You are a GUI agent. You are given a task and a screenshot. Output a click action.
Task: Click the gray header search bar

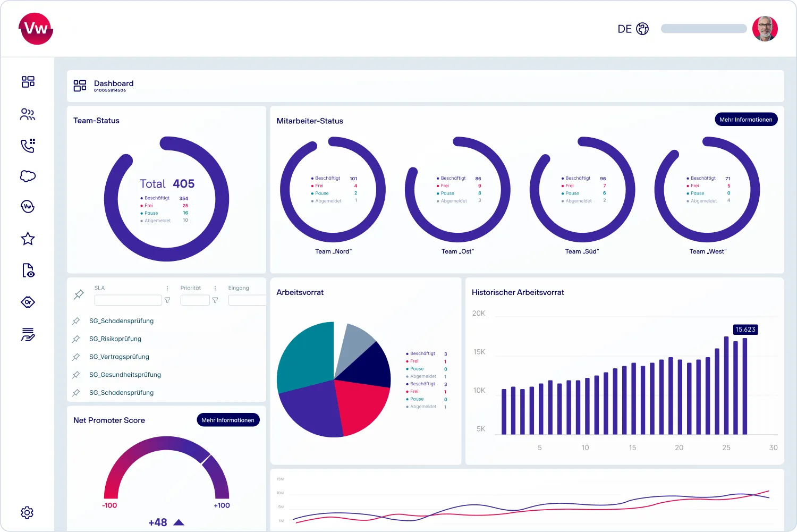pyautogui.click(x=704, y=29)
